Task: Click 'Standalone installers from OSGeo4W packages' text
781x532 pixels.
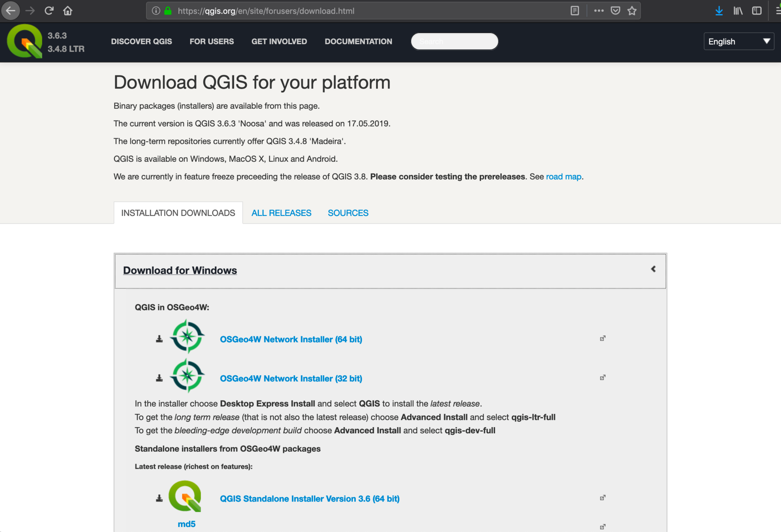Action: point(228,448)
